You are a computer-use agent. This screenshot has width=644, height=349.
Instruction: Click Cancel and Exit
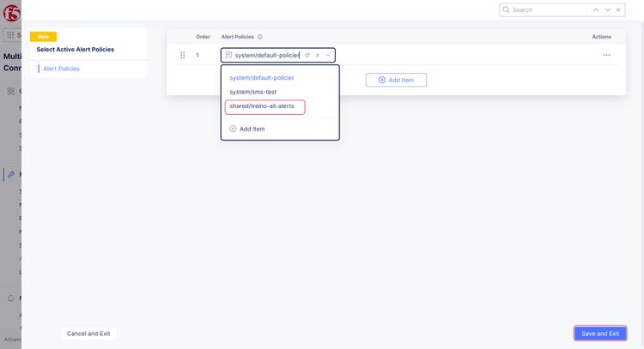[88, 334]
